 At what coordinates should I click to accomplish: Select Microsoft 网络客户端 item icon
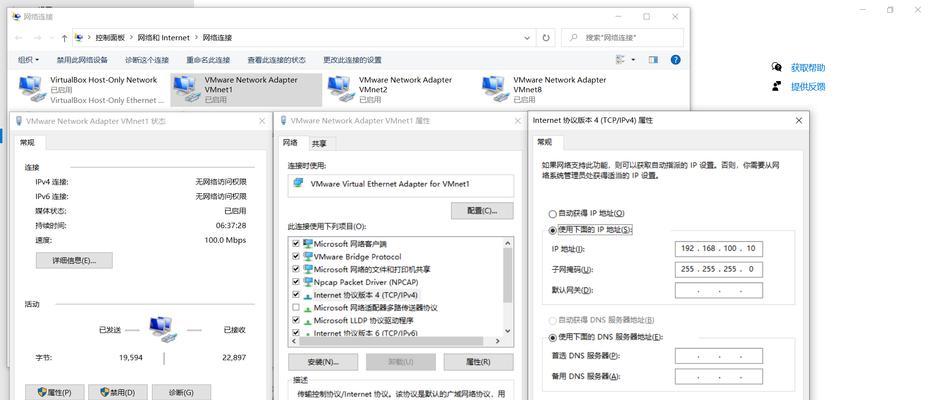(308, 244)
